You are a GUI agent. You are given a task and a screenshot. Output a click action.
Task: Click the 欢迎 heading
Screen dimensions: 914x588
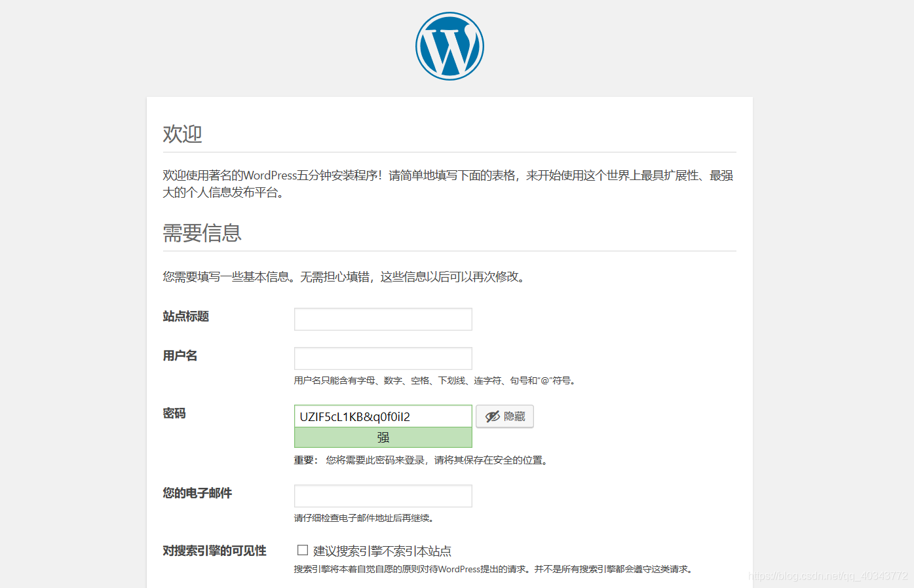point(182,134)
